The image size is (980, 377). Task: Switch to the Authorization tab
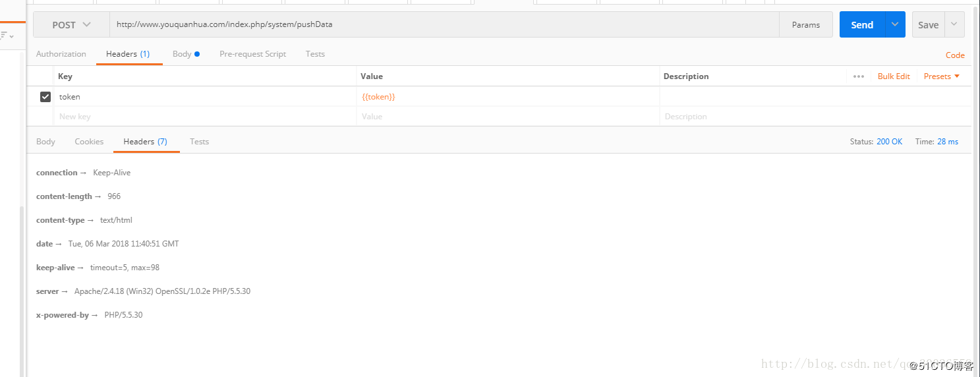[61, 54]
